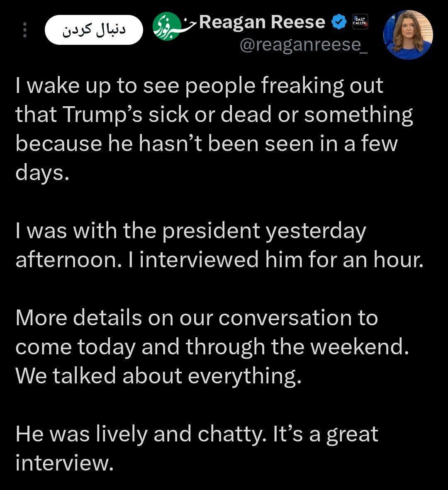Click the words 'It's a great' in last paragraph
Image resolution: width=448 pixels, height=490 pixels.
click(x=326, y=434)
